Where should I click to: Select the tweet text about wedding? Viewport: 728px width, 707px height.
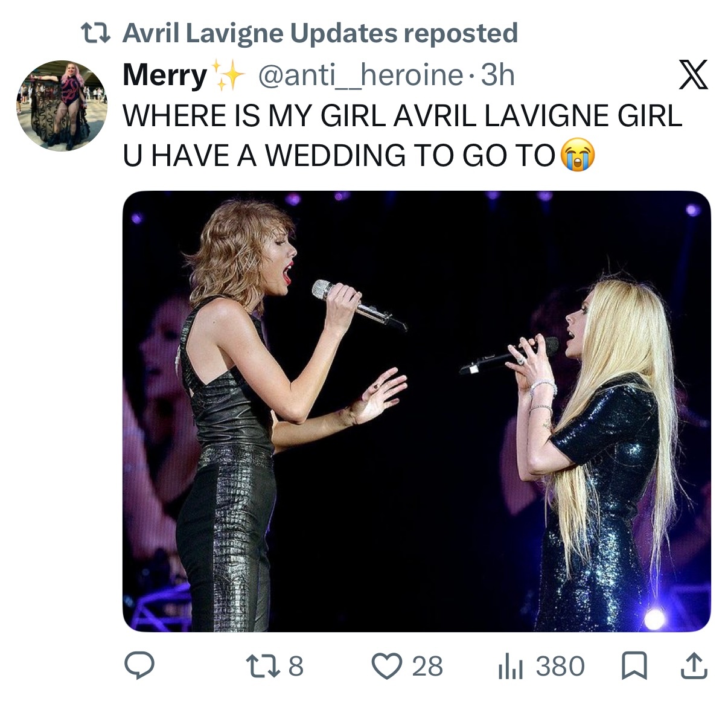(x=403, y=135)
